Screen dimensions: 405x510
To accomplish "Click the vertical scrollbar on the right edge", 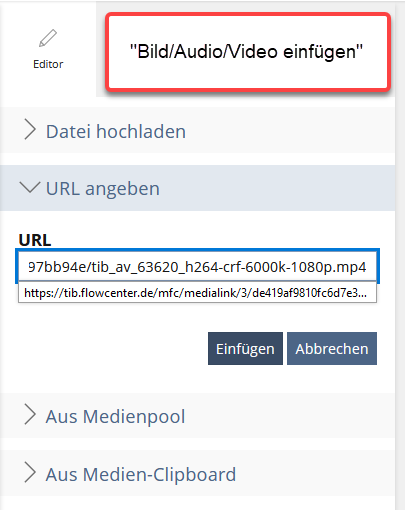I will point(400,255).
